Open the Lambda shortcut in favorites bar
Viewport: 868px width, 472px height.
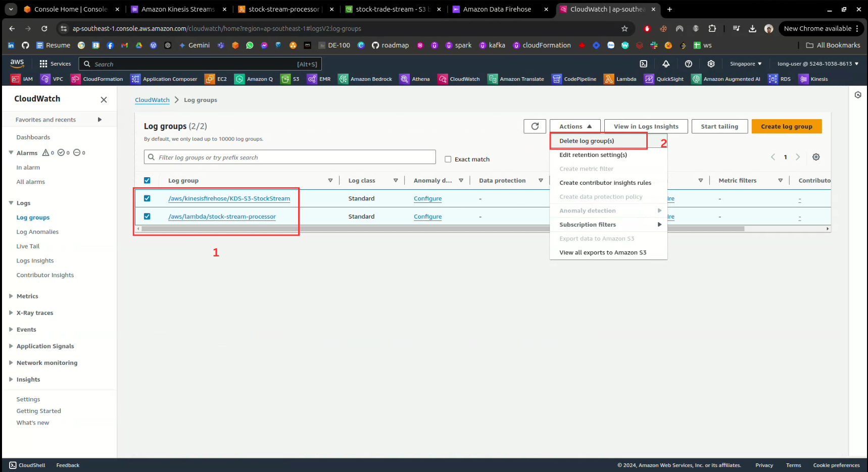click(620, 79)
